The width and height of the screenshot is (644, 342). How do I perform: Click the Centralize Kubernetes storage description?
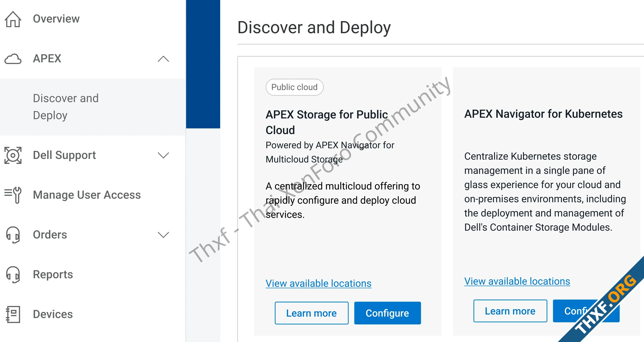pyautogui.click(x=545, y=192)
